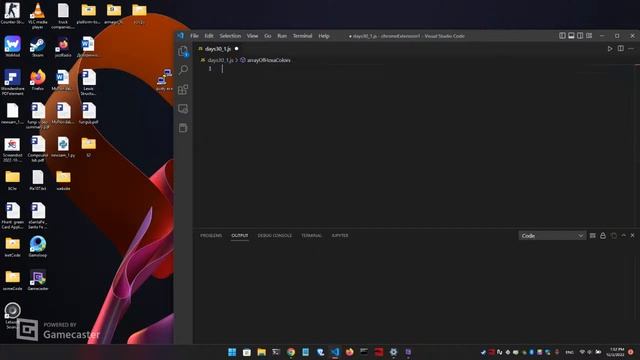The height and width of the screenshot is (360, 640).
Task: Run code with the play button
Action: click(x=610, y=49)
